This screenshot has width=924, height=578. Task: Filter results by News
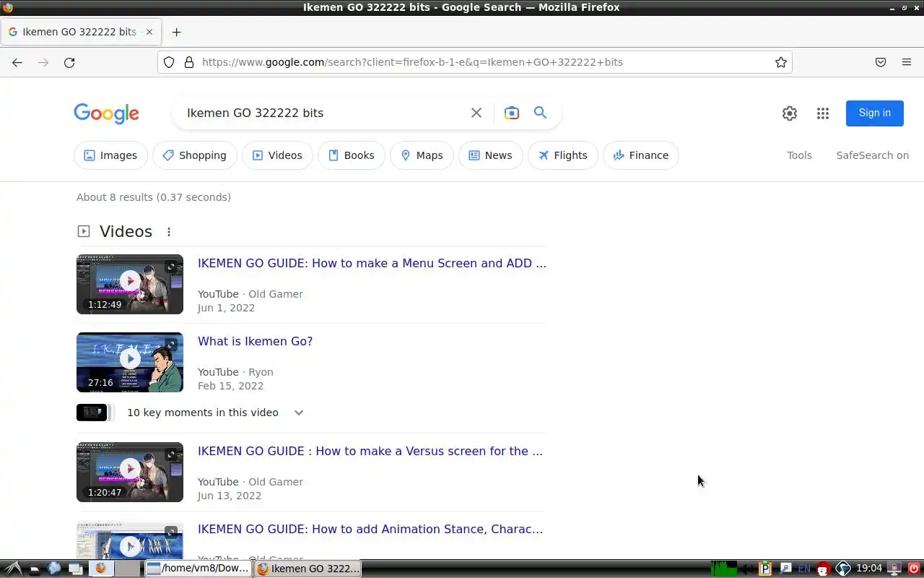tap(491, 155)
